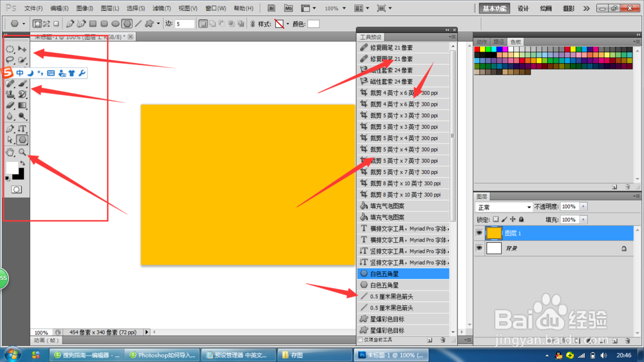Select the History Brush tool
Viewport: 644px width, 362px height.
[22, 94]
